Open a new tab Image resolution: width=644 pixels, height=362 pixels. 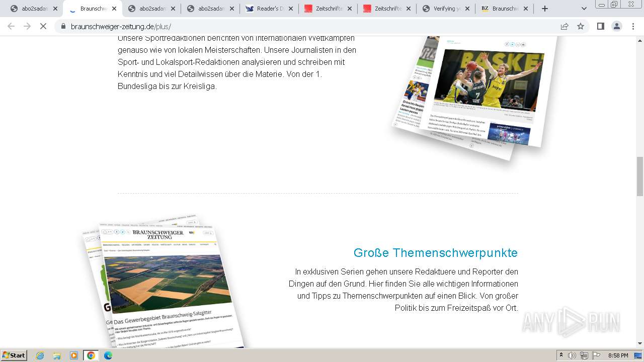point(544,9)
